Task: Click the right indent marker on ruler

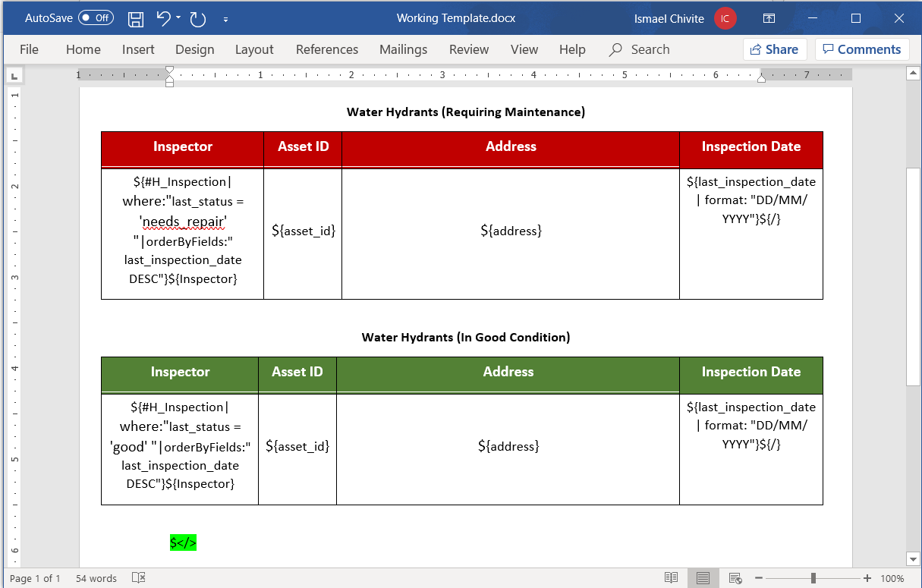Action: [x=761, y=79]
